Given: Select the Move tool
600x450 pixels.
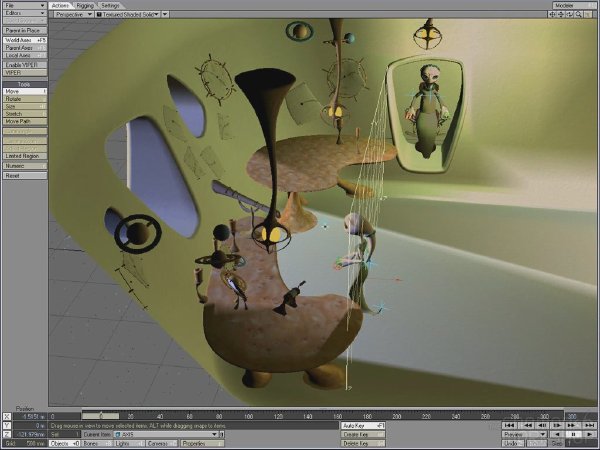Looking at the screenshot, I should tap(25, 91).
